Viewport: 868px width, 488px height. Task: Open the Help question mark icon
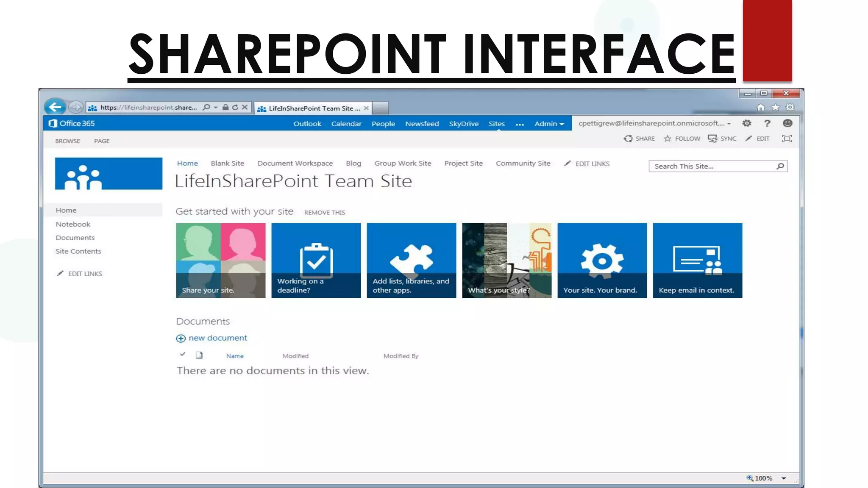767,123
